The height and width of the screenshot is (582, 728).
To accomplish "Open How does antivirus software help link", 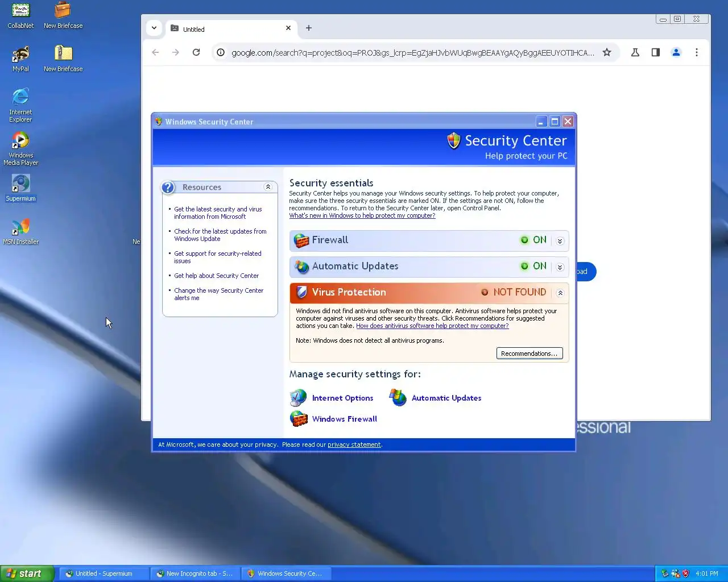I will click(432, 326).
